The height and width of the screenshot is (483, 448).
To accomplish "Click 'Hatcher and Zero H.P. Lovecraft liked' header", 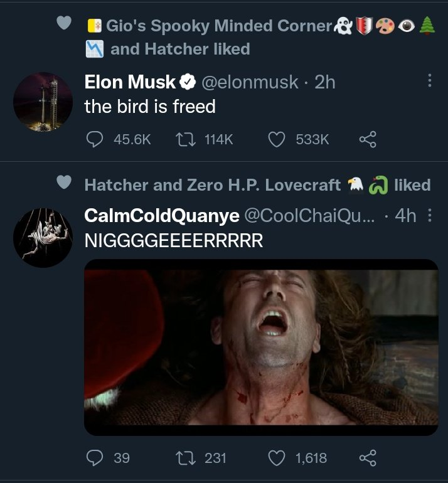I will pyautogui.click(x=257, y=185).
